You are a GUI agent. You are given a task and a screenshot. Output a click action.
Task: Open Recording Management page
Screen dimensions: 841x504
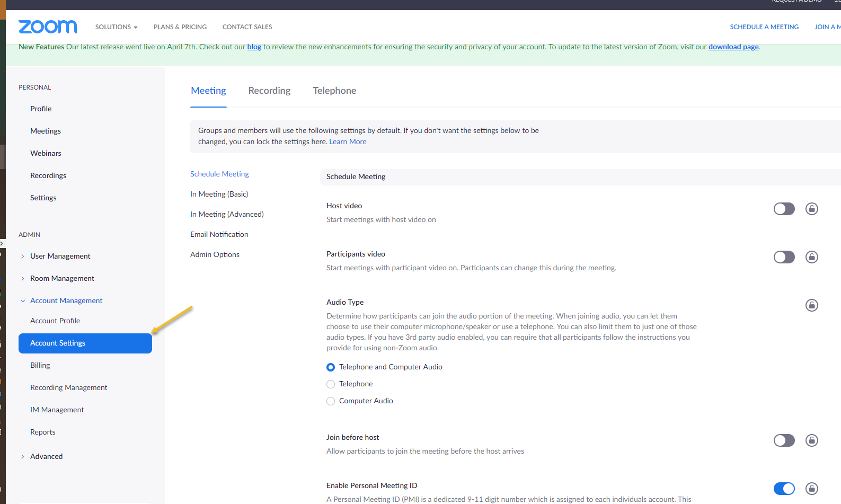click(x=69, y=387)
